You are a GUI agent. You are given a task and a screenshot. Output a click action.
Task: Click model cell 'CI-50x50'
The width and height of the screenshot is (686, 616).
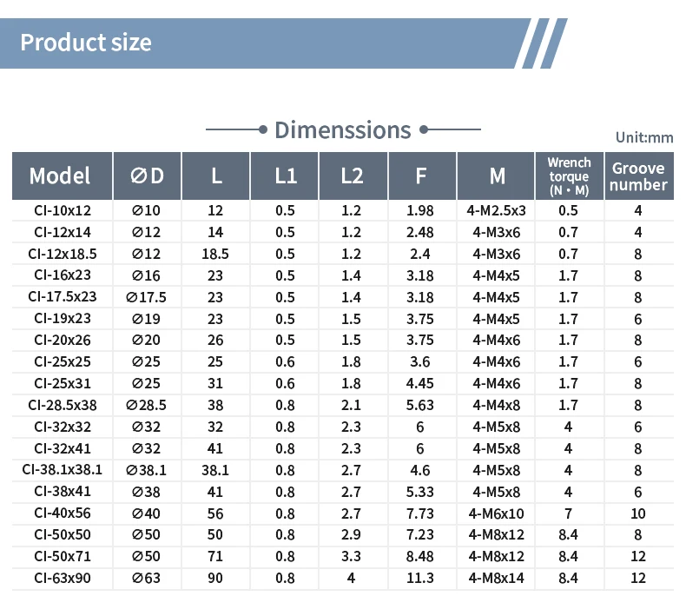63,534
